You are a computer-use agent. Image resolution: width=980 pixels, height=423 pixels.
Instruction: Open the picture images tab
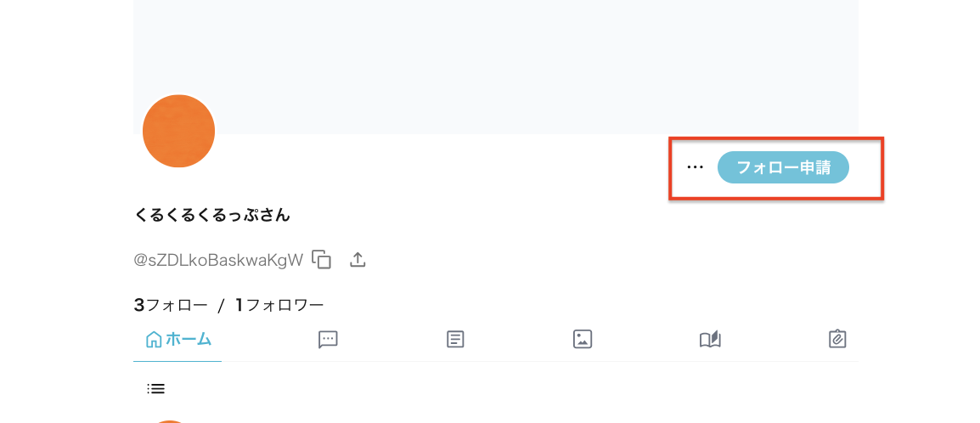click(x=583, y=339)
